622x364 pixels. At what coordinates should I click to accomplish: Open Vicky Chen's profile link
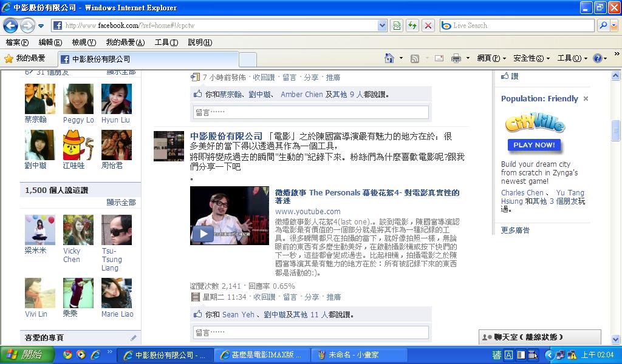[x=72, y=255]
